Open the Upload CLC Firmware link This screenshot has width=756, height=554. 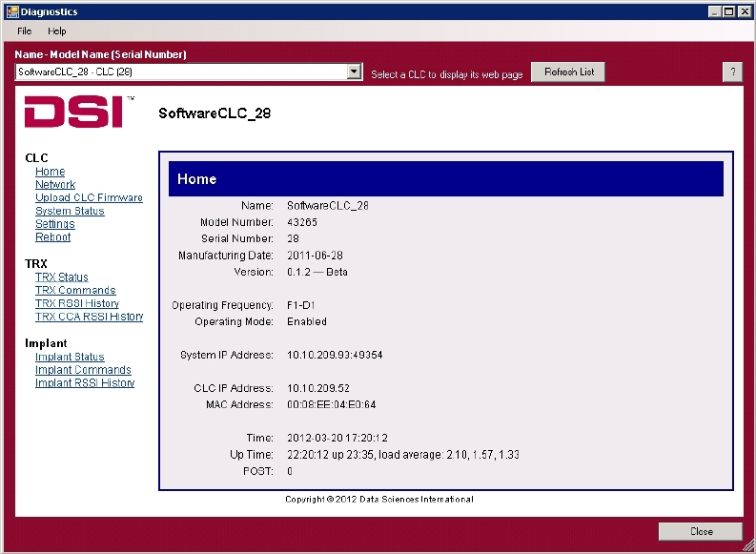pyautogui.click(x=90, y=197)
